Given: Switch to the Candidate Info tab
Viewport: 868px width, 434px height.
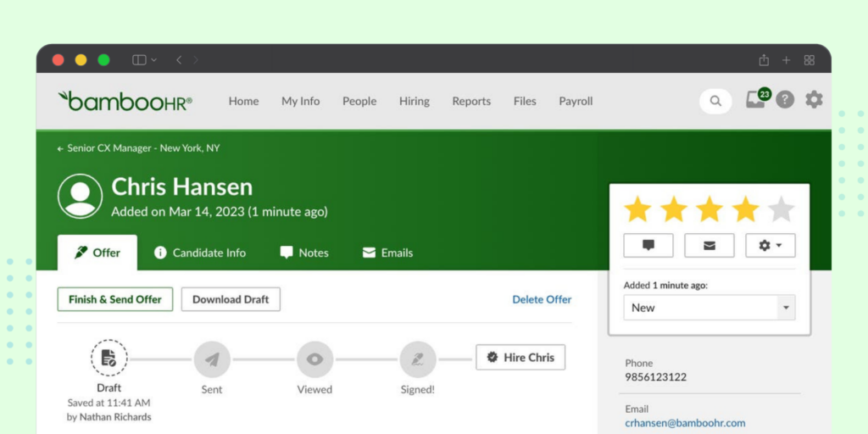Looking at the screenshot, I should pos(200,253).
